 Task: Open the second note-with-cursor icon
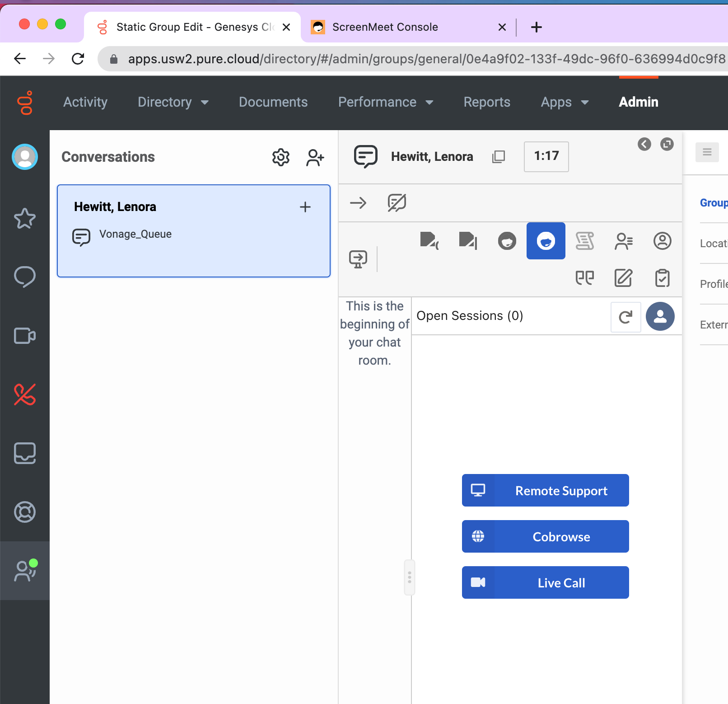pyautogui.click(x=468, y=241)
